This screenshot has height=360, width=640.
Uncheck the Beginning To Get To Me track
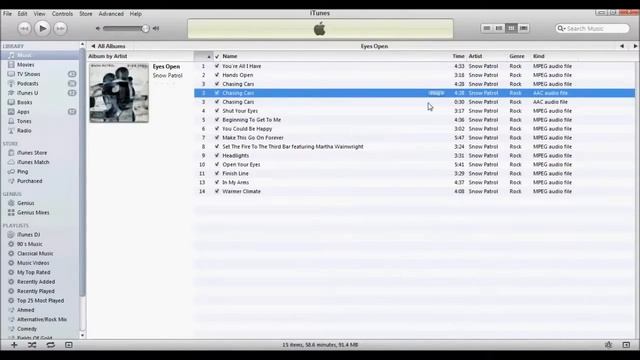tap(217, 120)
